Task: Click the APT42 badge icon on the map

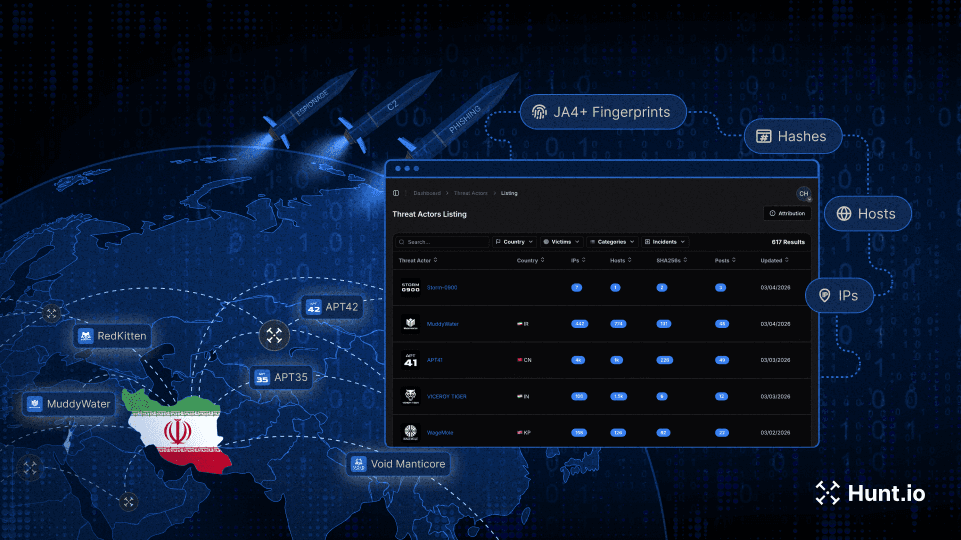Action: [313, 307]
